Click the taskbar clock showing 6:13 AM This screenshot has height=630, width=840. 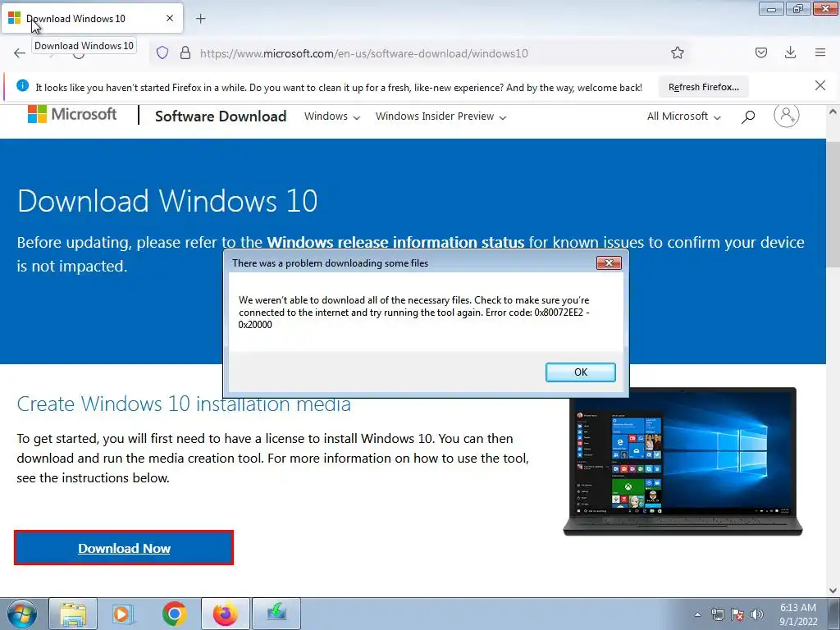pos(798,614)
